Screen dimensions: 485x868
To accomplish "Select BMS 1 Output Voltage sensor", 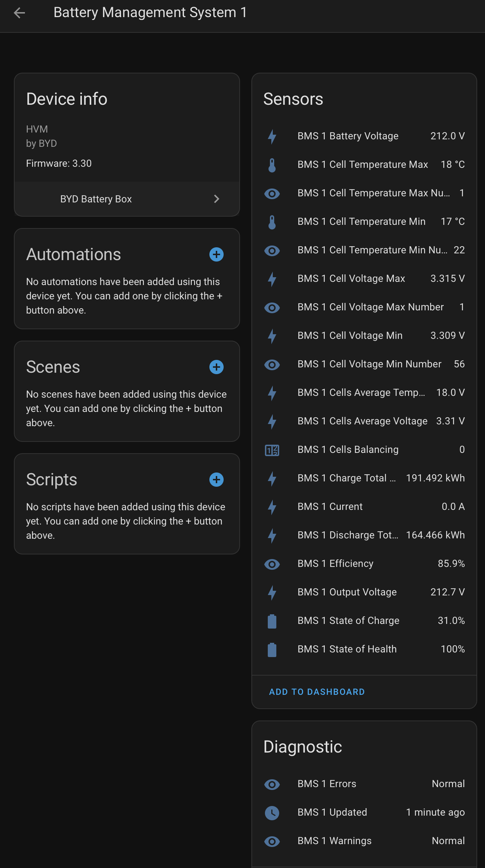I will (x=363, y=592).
